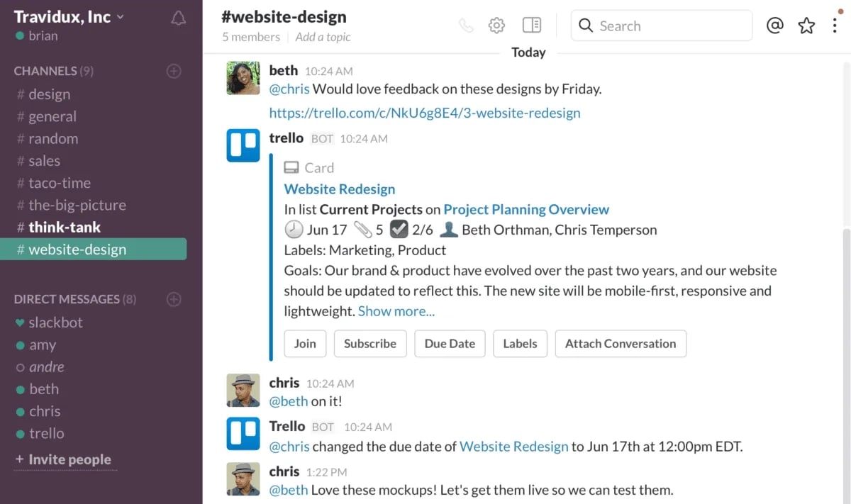Click the notifications bell icon

point(179,18)
